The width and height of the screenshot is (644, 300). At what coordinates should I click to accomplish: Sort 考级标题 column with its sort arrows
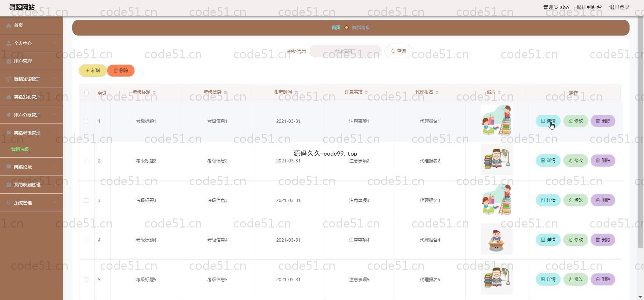(x=154, y=92)
